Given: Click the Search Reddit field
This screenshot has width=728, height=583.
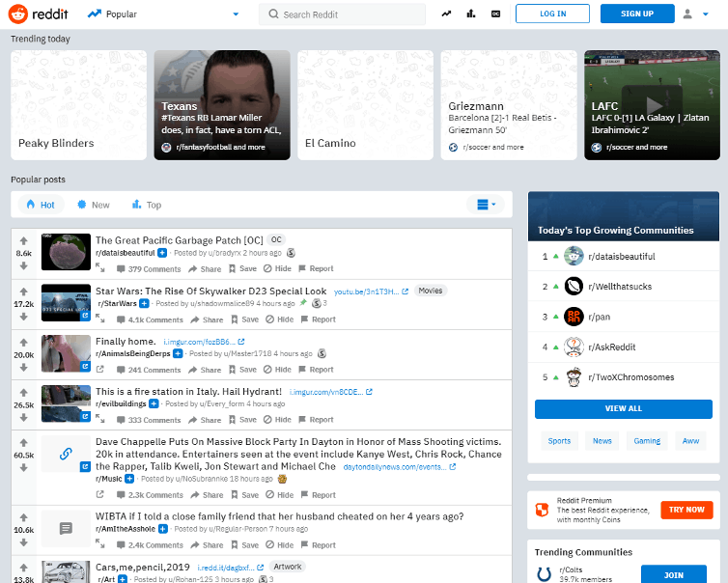Looking at the screenshot, I should (342, 14).
